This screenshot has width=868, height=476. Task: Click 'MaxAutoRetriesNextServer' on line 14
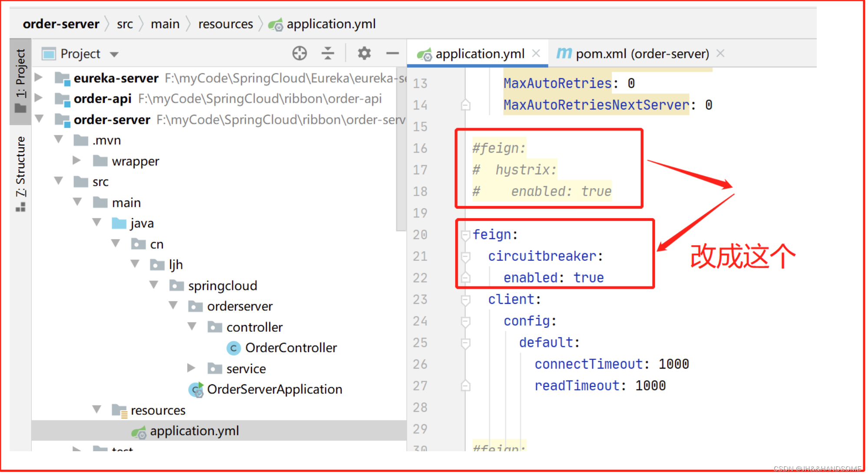click(596, 105)
